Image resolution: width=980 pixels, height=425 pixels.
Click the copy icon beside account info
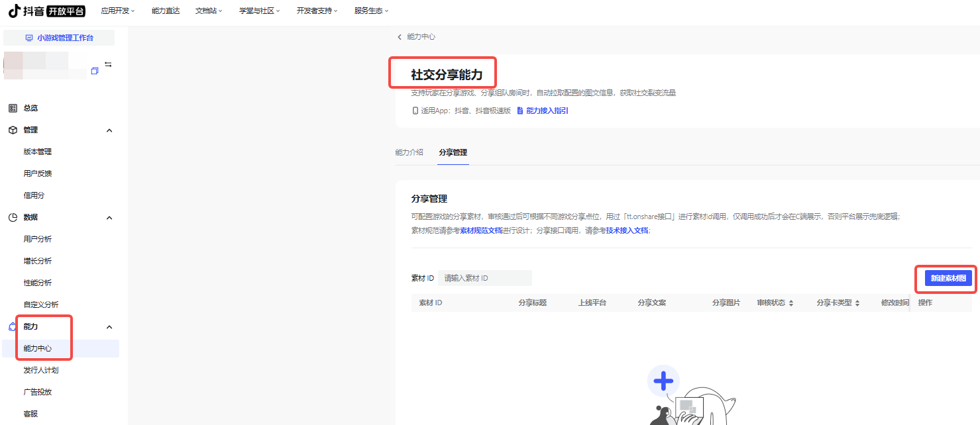click(95, 71)
